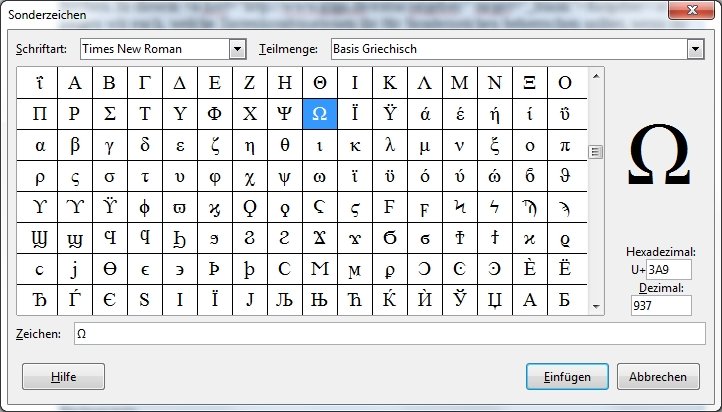The image size is (722, 412).
Task: Click the lowercase pi π character
Action: click(x=564, y=145)
